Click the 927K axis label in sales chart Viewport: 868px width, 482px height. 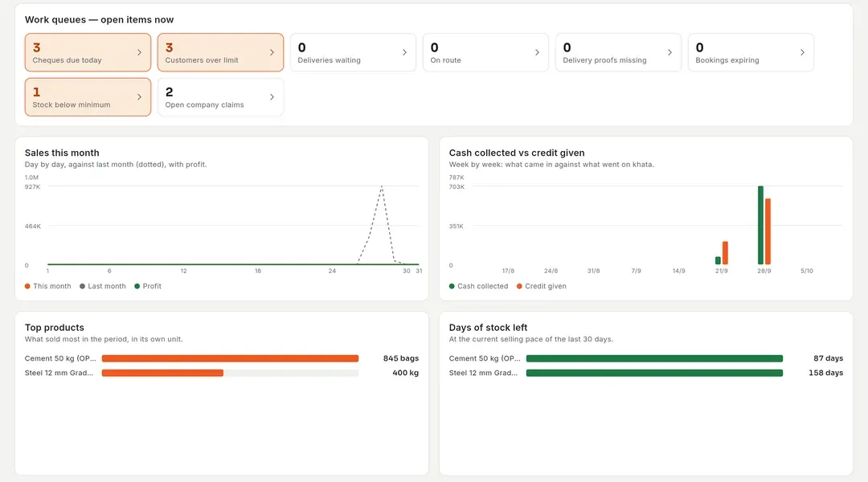click(x=32, y=187)
